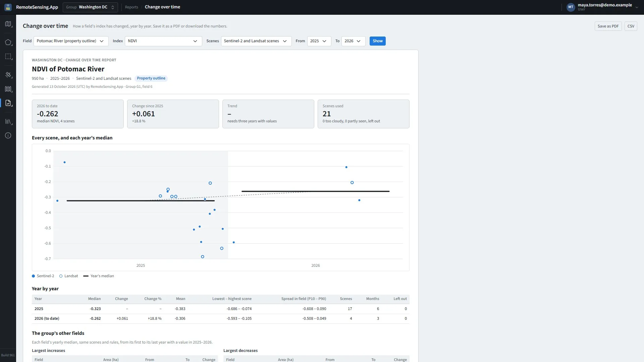Open the map view sidebar icon
Viewport: 644px width, 362px height.
pos(8,24)
